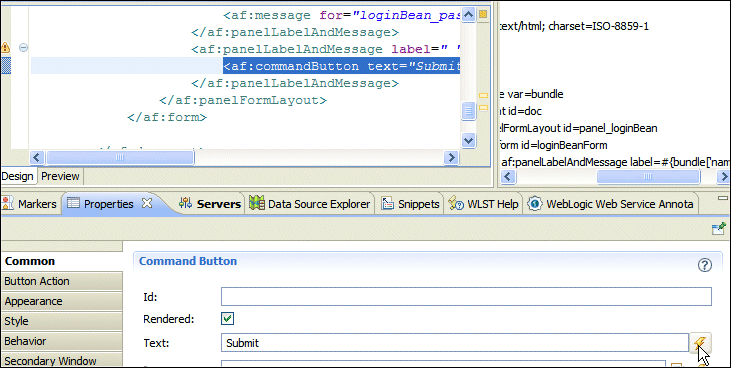This screenshot has width=731, height=368.
Task: Click the lightning bolt binding icon beside Text
Action: [700, 343]
